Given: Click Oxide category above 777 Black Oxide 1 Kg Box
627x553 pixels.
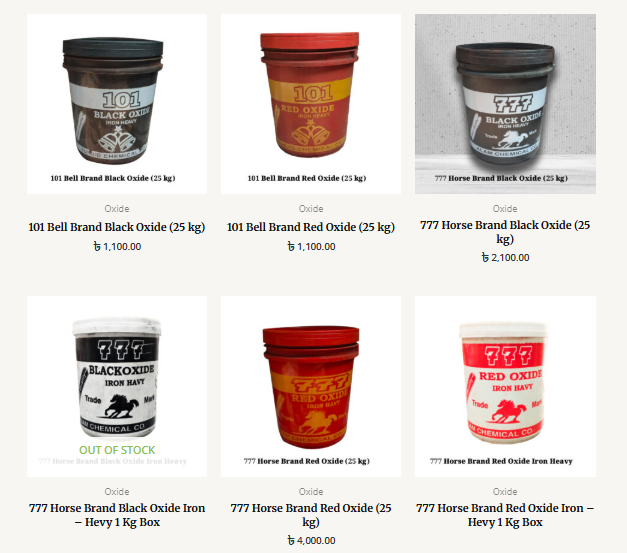Looking at the screenshot, I should (x=117, y=491).
